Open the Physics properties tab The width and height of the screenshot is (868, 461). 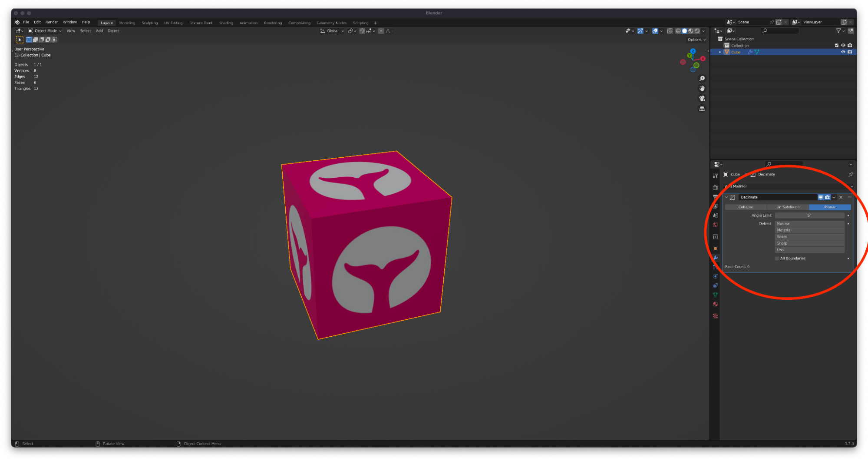coord(715,276)
